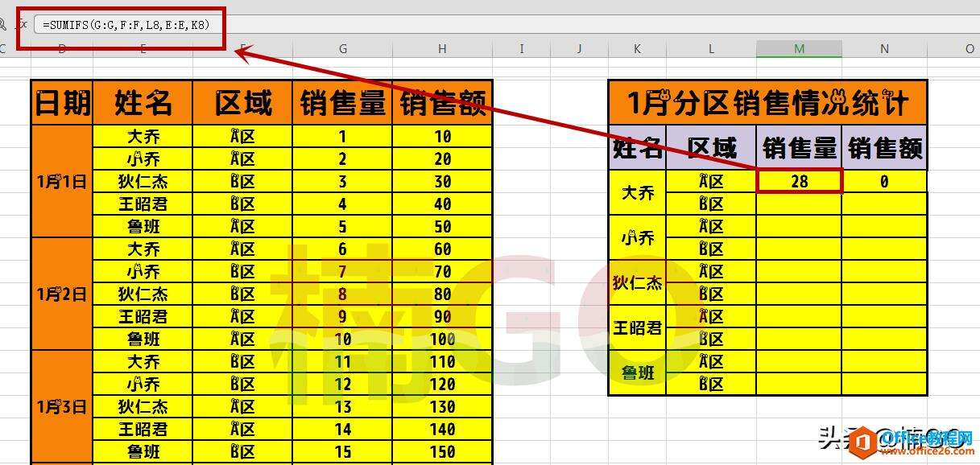Select the merged 1月1日 date cell
The height and width of the screenshot is (465, 980).
pos(62,181)
